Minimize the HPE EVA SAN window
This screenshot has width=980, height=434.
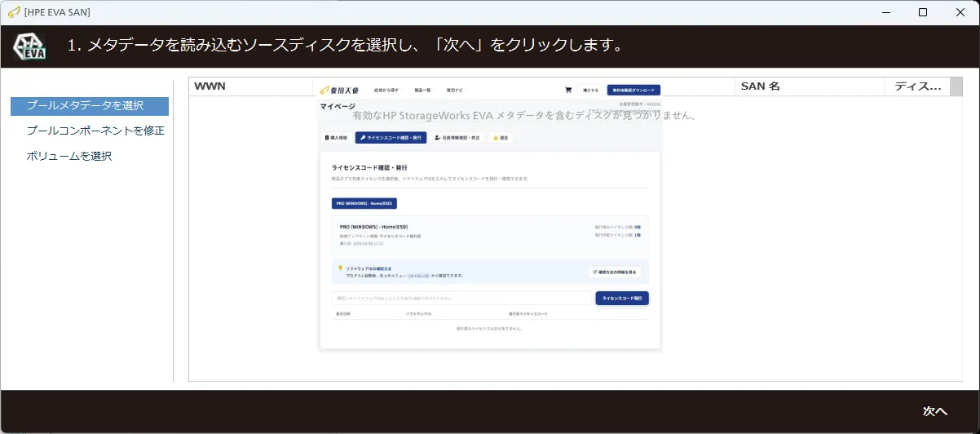[885, 12]
